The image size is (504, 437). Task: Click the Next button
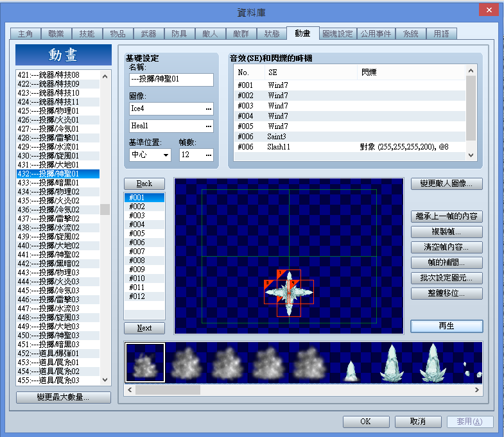tap(144, 328)
